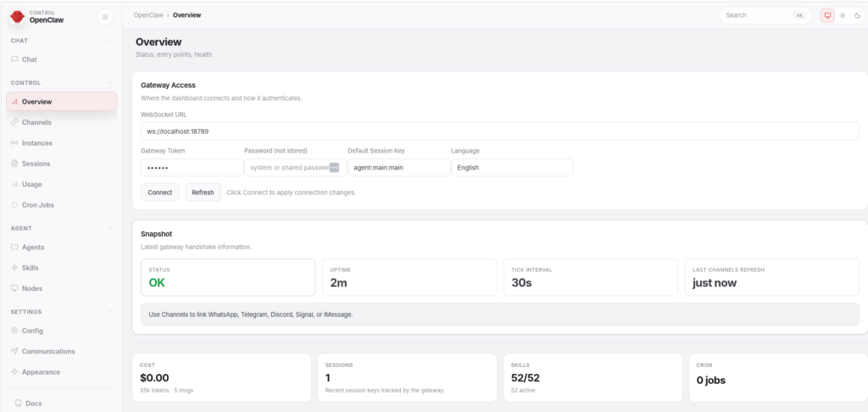This screenshot has height=412, width=868.
Task: Open the Config settings page
Action: (x=32, y=331)
